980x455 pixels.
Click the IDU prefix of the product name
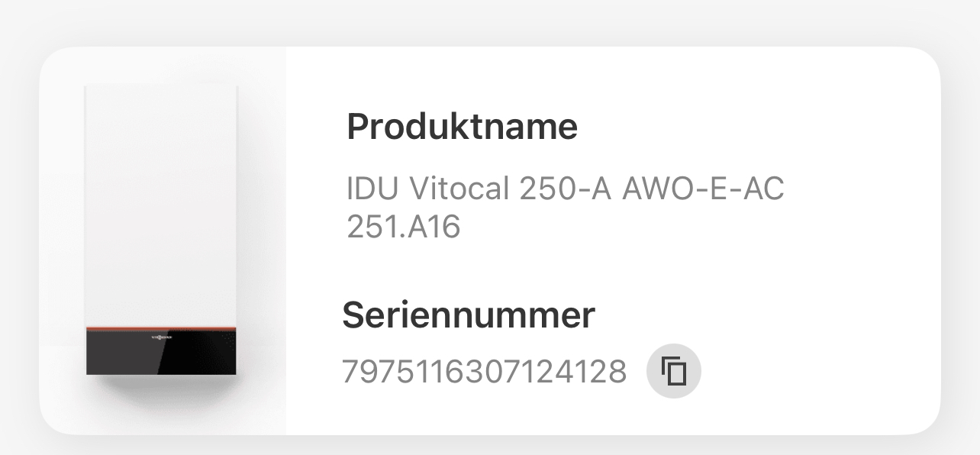point(374,189)
